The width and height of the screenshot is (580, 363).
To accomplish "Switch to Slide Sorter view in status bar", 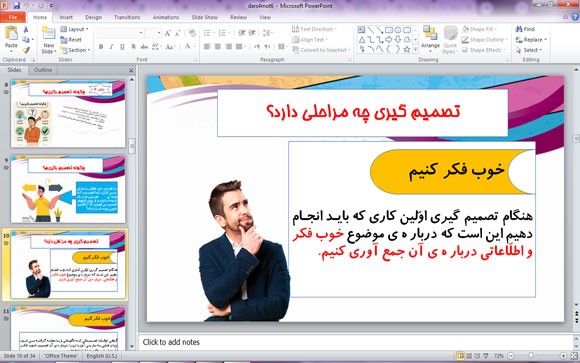I will click(469, 356).
